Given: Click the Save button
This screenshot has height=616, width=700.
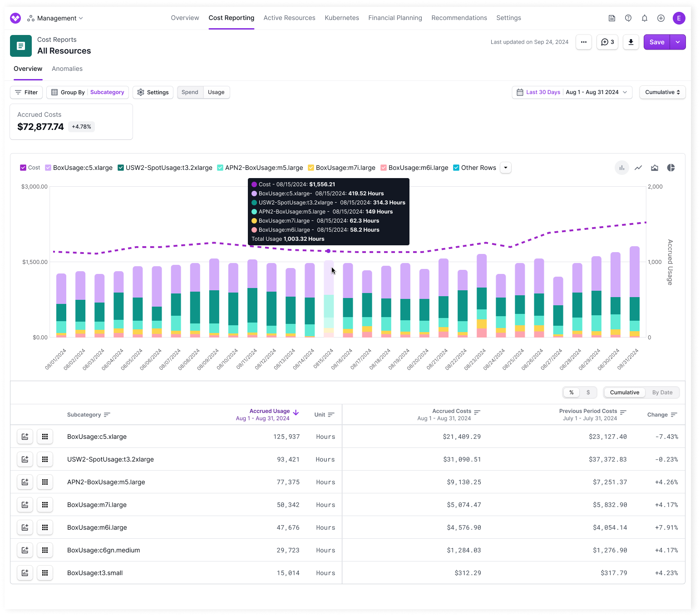Looking at the screenshot, I should tap(657, 42).
